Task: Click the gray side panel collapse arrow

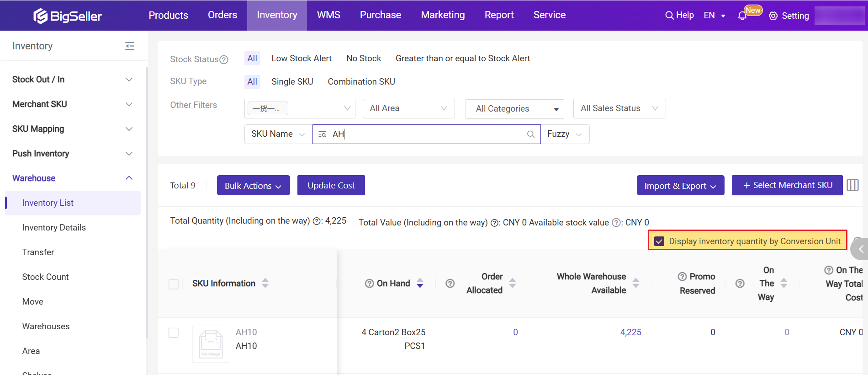Action: pyautogui.click(x=859, y=249)
